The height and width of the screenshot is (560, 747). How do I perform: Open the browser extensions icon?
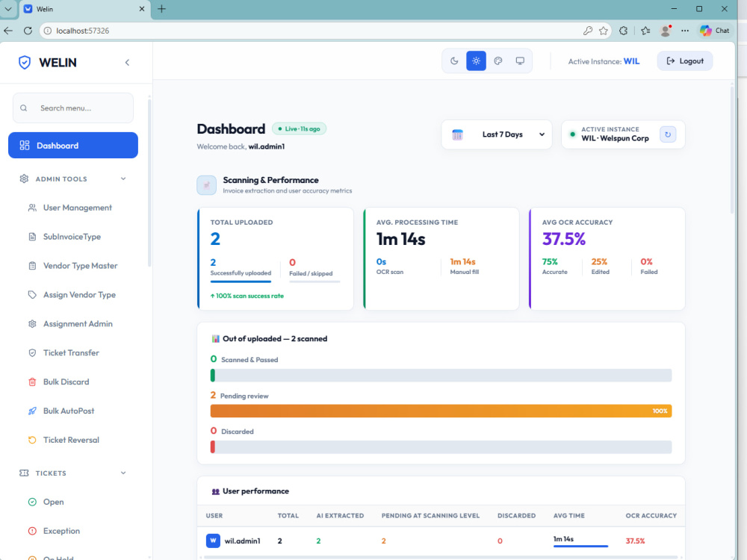click(623, 31)
